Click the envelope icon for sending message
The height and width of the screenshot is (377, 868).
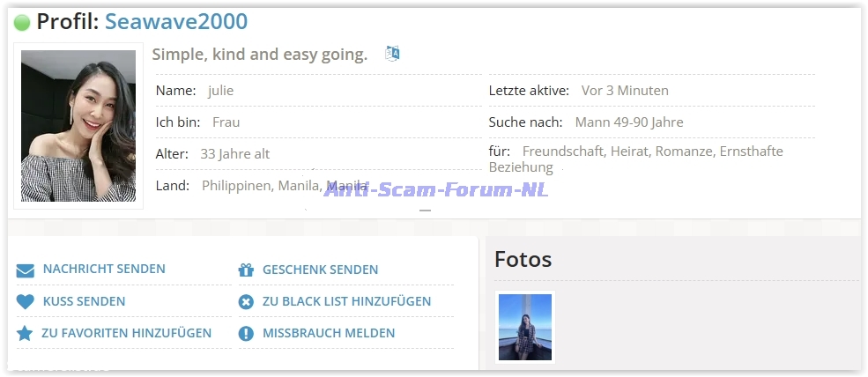click(x=25, y=270)
